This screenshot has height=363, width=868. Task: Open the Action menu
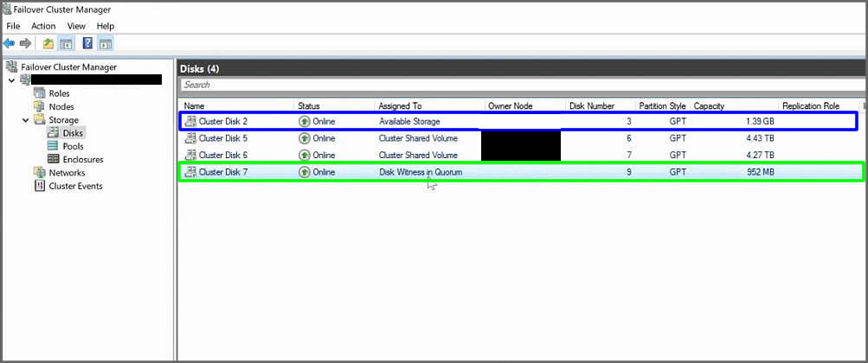click(x=43, y=26)
